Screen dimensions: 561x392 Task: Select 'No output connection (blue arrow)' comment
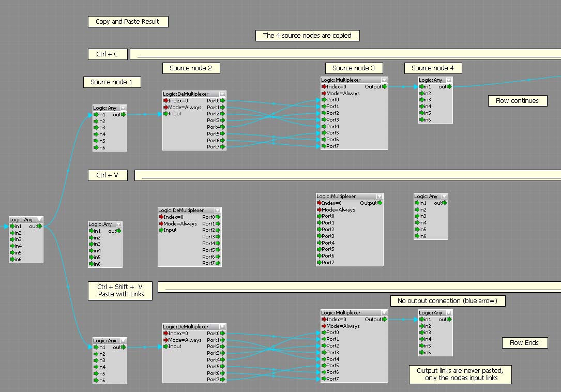coord(448,300)
